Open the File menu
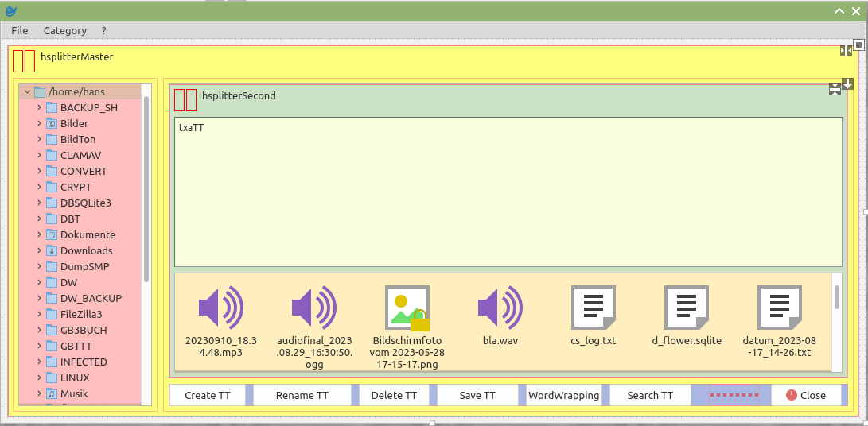The width and height of the screenshot is (868, 426). point(20,30)
